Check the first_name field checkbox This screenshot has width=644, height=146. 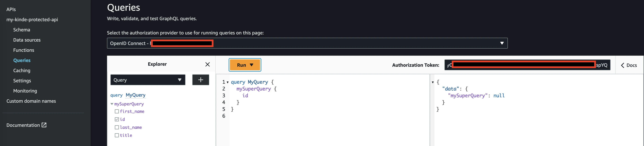(117, 112)
